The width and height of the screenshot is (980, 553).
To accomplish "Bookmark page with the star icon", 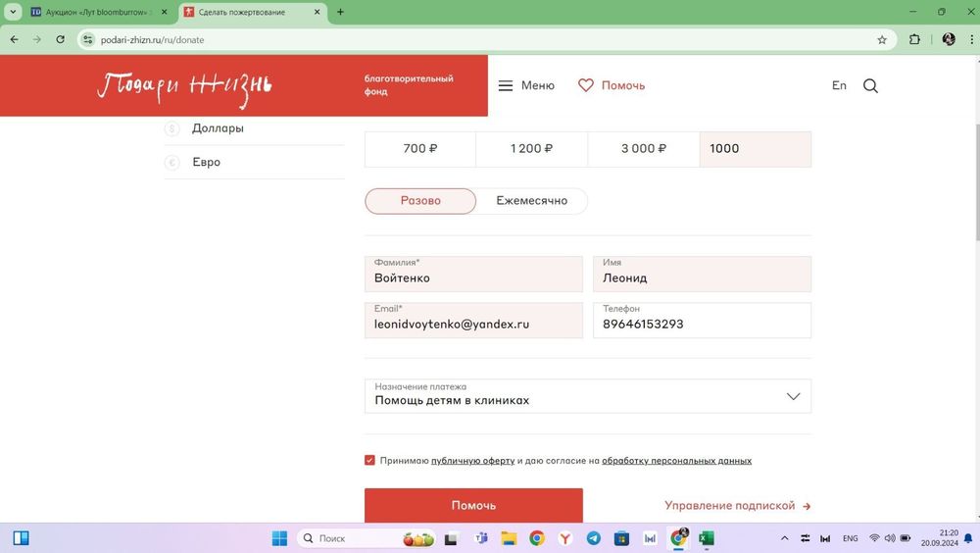I will [x=882, y=40].
